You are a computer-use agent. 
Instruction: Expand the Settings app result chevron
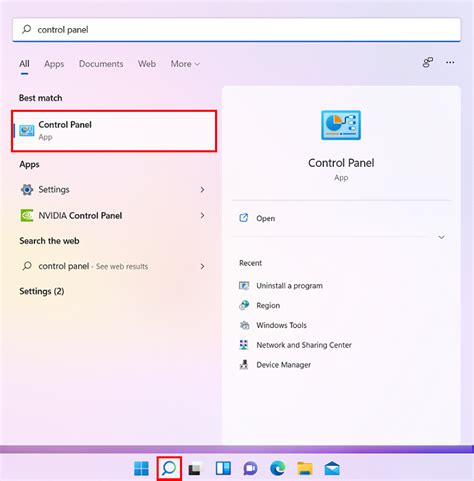pos(202,190)
